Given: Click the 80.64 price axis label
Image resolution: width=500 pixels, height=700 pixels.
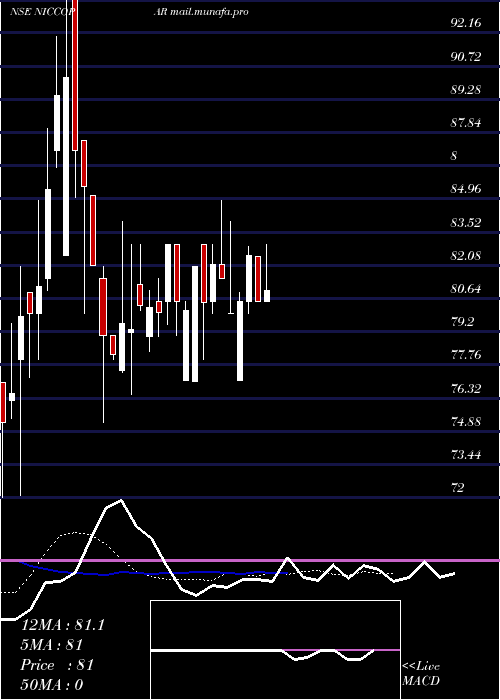Looking at the screenshot, I should [466, 289].
